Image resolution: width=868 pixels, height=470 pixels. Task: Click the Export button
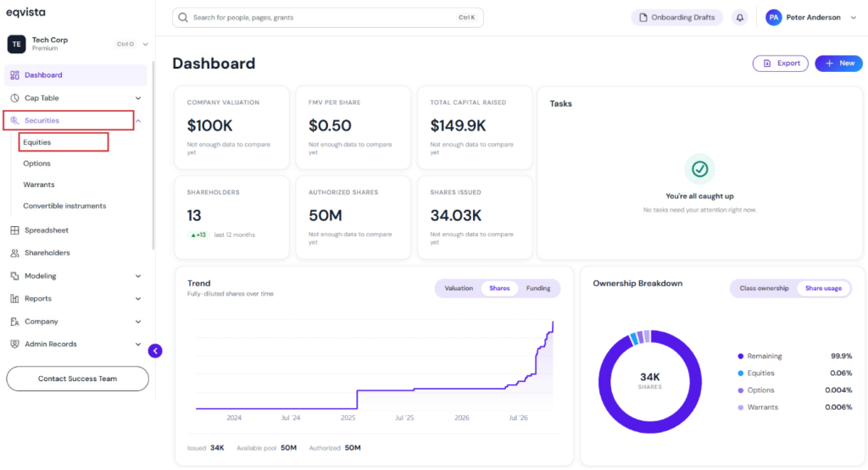(781, 64)
